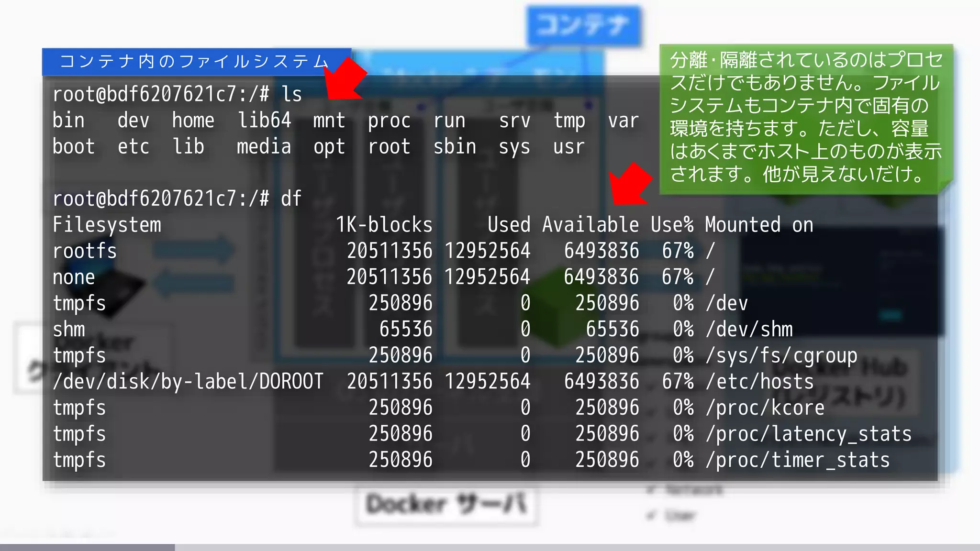This screenshot has width=980, height=551.
Task: Select 6493836 in the /etc/hosts row
Action: coord(601,381)
